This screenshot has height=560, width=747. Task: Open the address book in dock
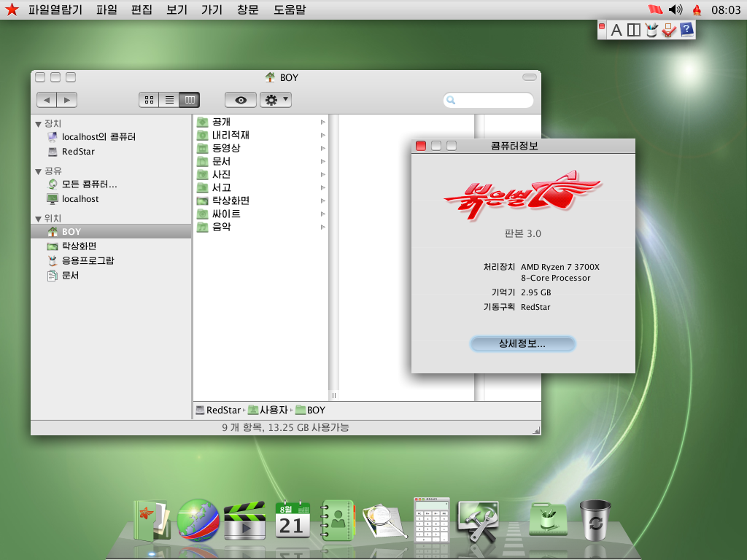tap(337, 520)
